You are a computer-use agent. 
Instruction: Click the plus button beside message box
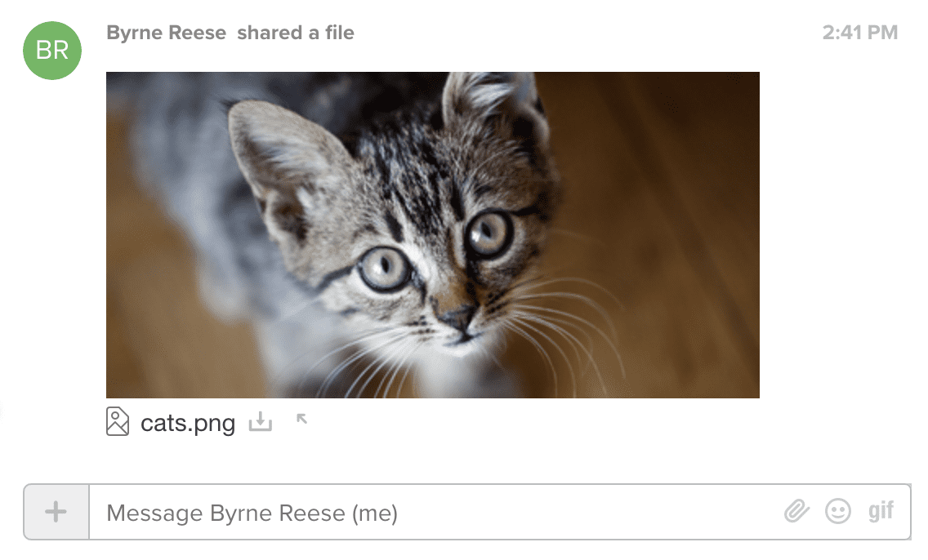pyautogui.click(x=56, y=512)
